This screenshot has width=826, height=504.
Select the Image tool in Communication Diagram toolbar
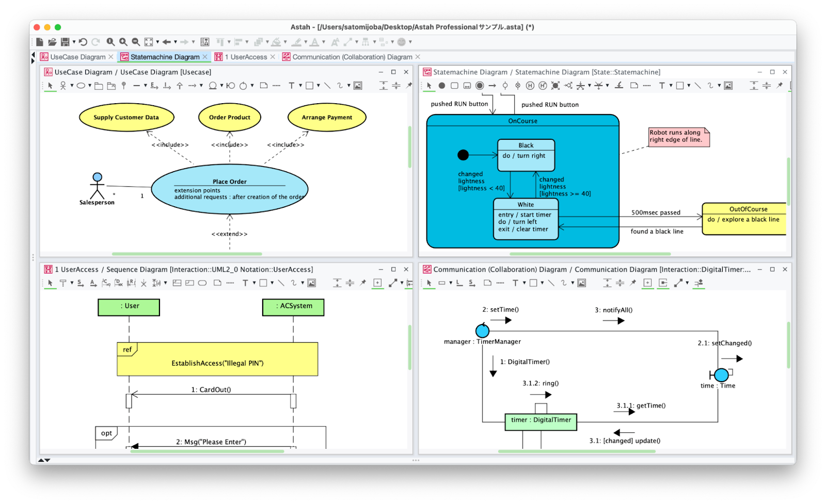click(x=582, y=283)
